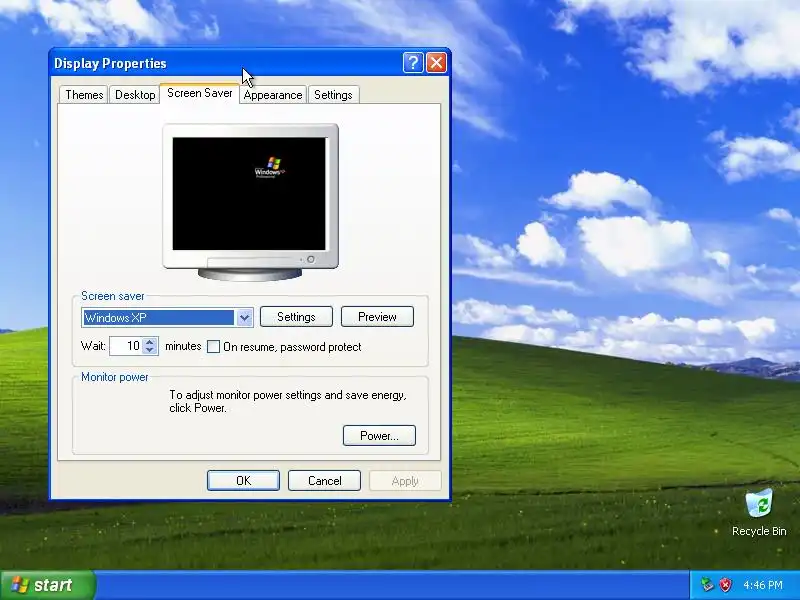
Task: Decrease wait time with down arrow
Action: [x=149, y=351]
